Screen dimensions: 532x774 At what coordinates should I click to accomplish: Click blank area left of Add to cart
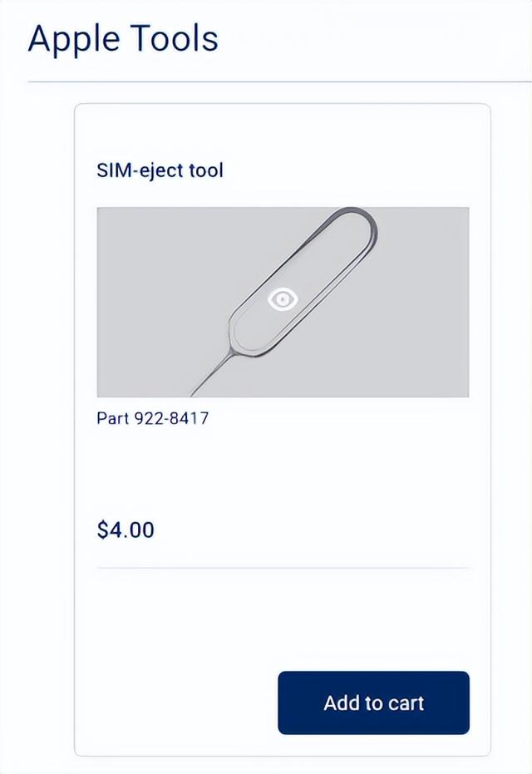(175, 703)
